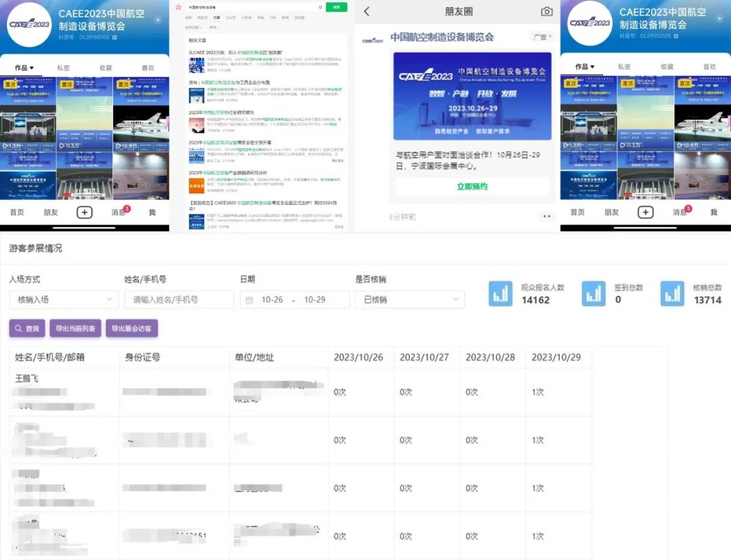Click the end date 10-29

[x=315, y=300]
